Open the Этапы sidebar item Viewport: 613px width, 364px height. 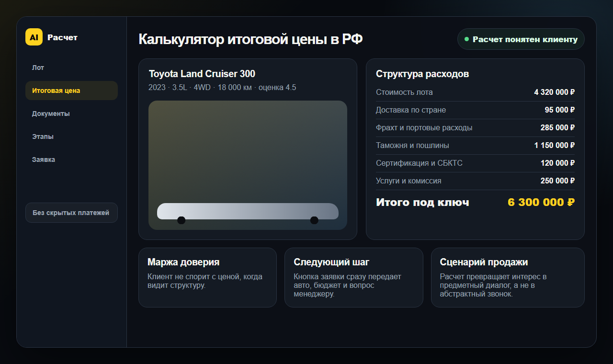point(71,136)
